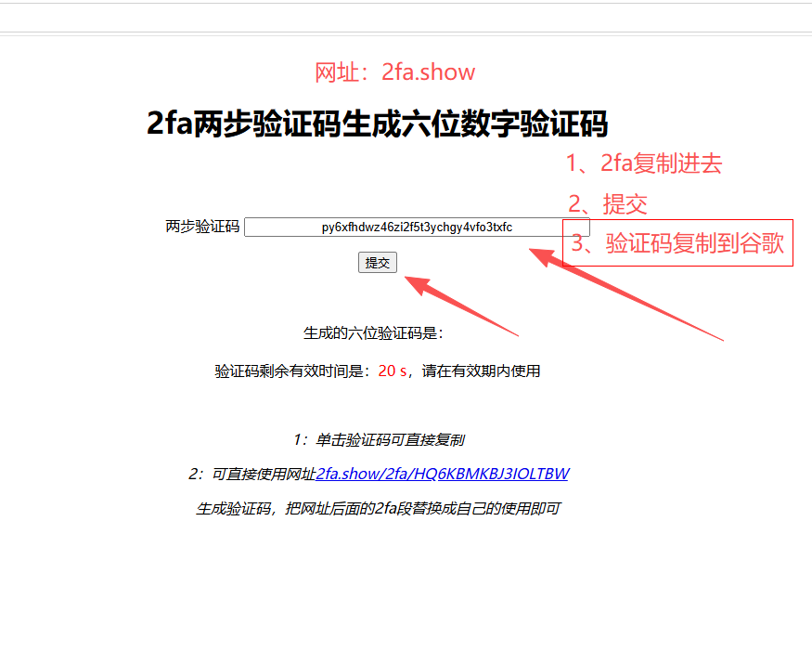
Task: Click the red 20 s countdown timer
Action: (x=393, y=371)
